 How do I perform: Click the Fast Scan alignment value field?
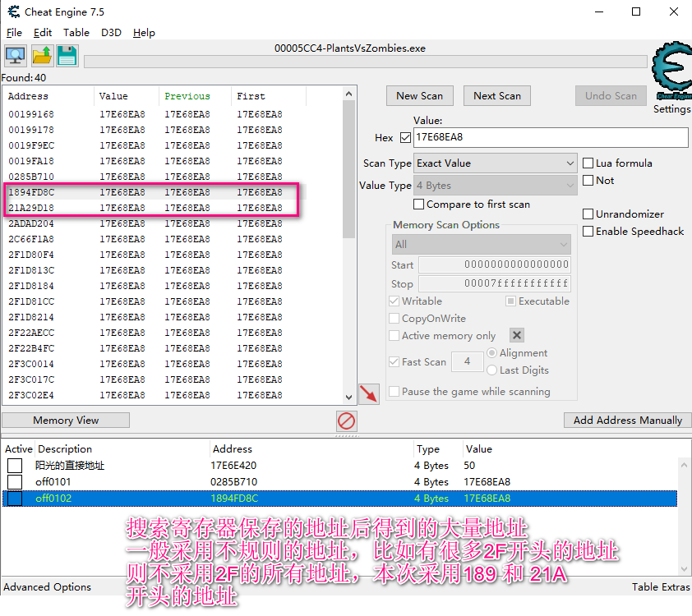[468, 362]
